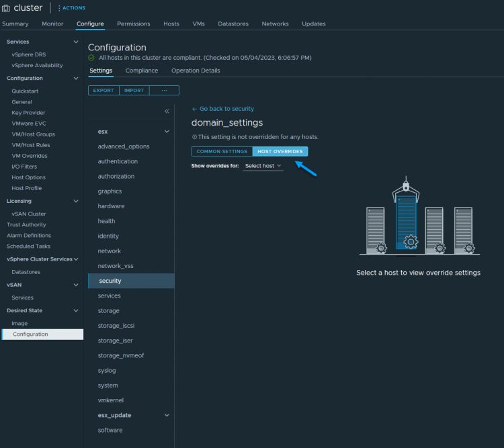504x448 pixels.
Task: Switch to COMMON SETTINGS view
Action: click(222, 151)
